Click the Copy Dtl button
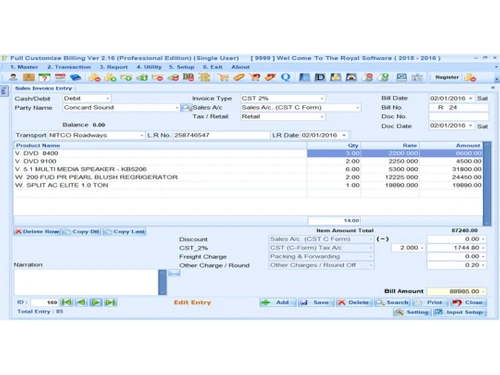This screenshot has height=375, width=500. (x=81, y=232)
